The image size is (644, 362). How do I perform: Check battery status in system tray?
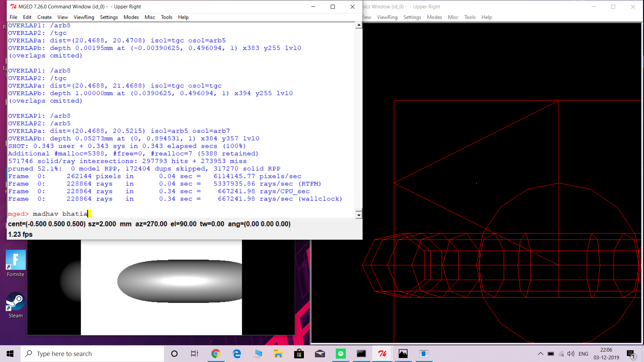click(x=551, y=354)
